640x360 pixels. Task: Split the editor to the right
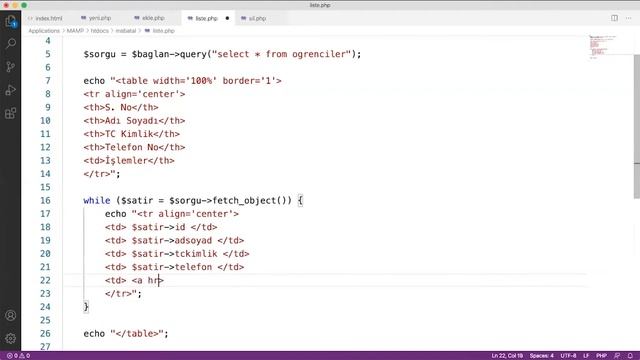[614, 18]
